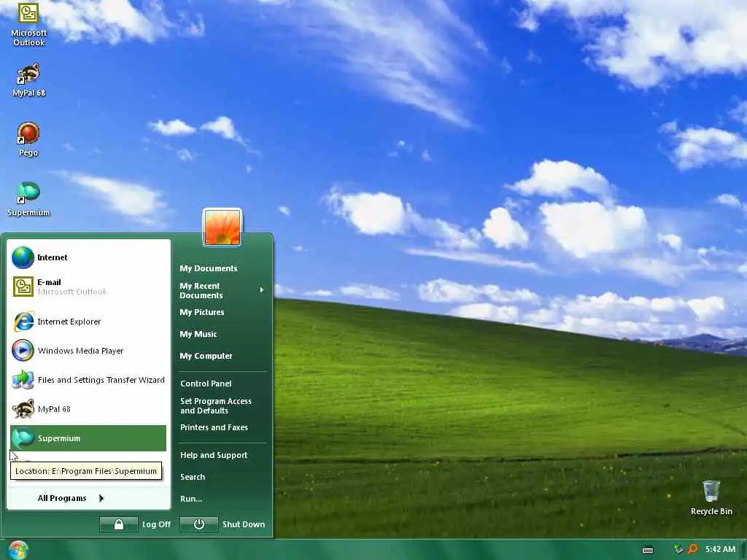Expand My Recent Documents submenu arrow
This screenshot has height=560, width=747.
pos(262,289)
